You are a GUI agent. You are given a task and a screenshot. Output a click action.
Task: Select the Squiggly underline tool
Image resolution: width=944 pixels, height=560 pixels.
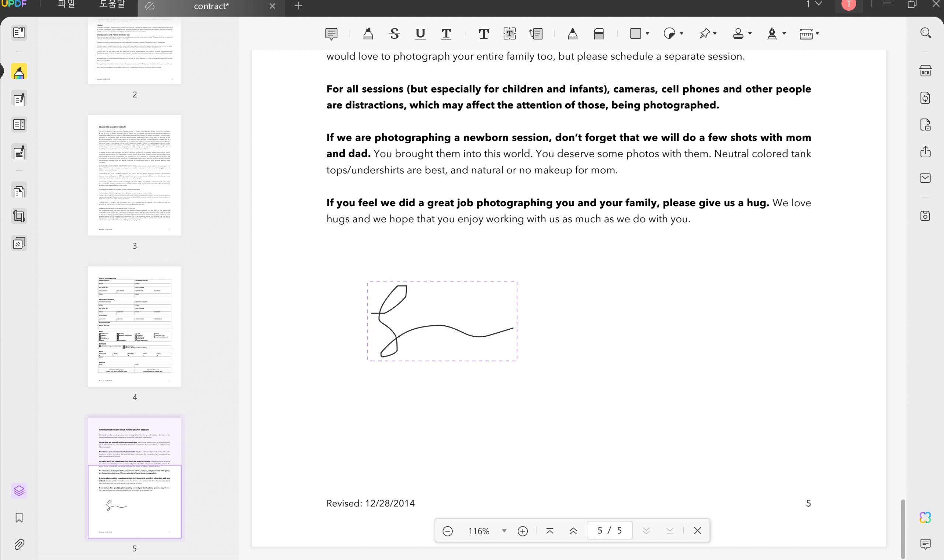pyautogui.click(x=446, y=34)
